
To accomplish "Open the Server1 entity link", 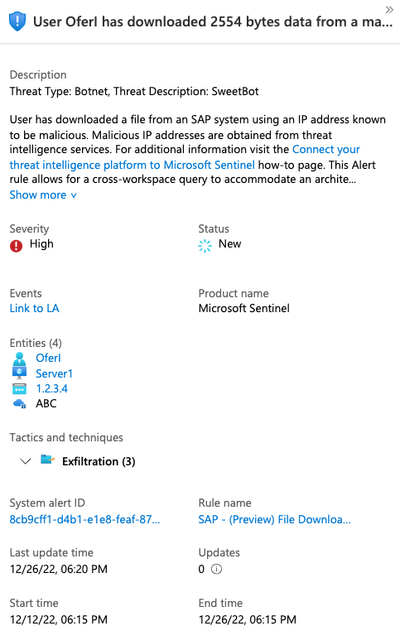I will tap(54, 373).
